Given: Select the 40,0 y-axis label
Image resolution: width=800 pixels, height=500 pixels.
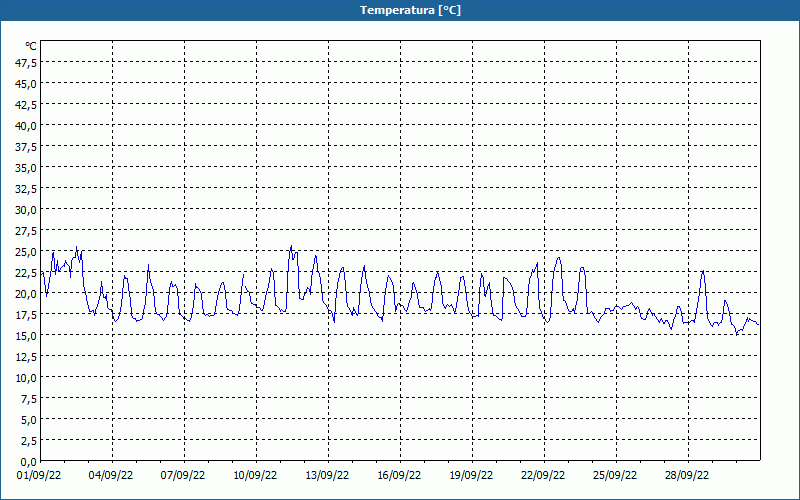Looking at the screenshot, I should click(x=26, y=126).
